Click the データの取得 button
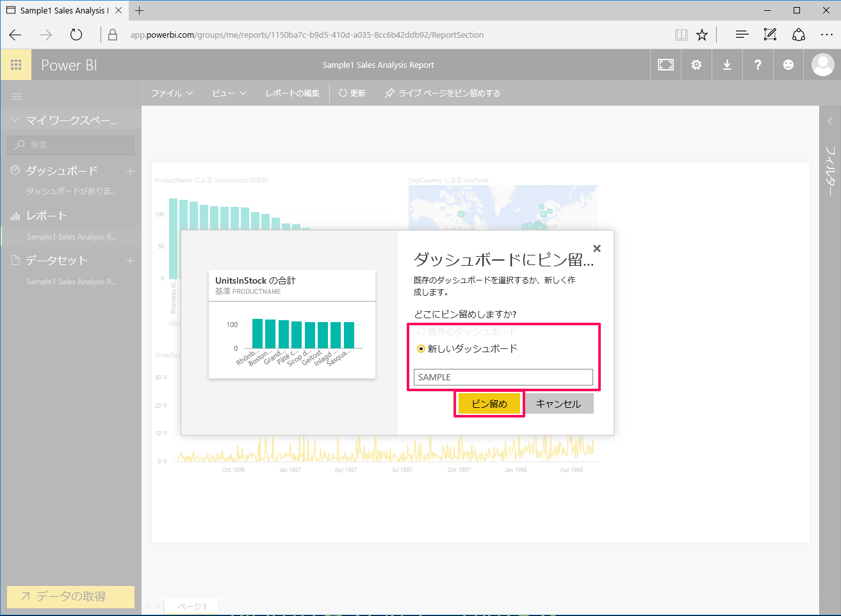841x616 pixels. point(70,596)
